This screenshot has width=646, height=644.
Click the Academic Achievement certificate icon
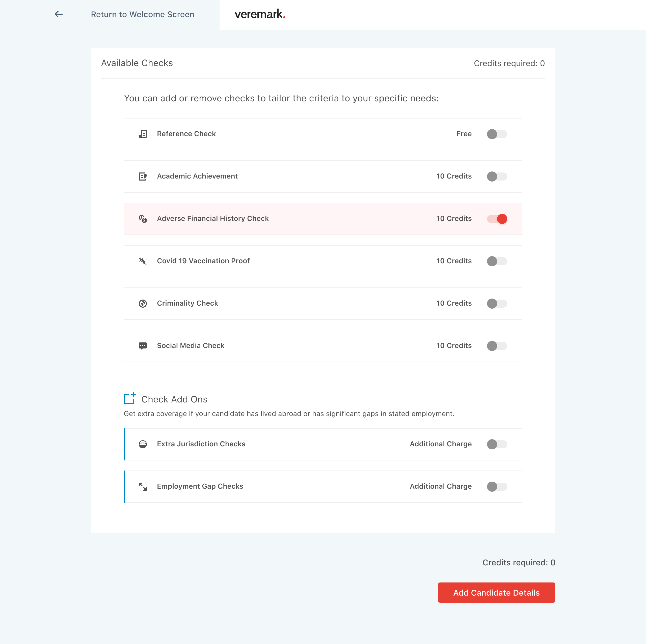(x=143, y=177)
